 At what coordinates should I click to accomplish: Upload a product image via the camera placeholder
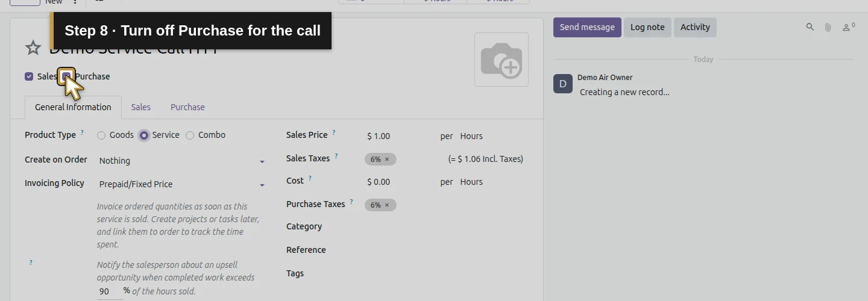[x=502, y=60]
